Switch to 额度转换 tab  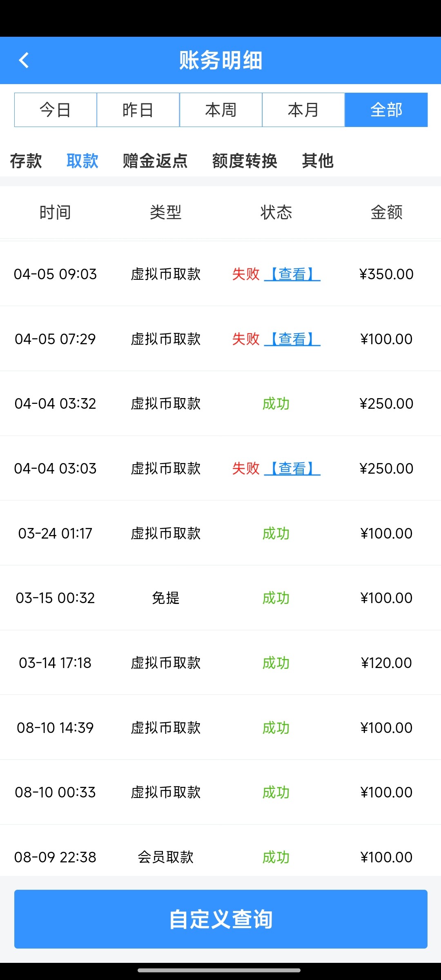(245, 161)
